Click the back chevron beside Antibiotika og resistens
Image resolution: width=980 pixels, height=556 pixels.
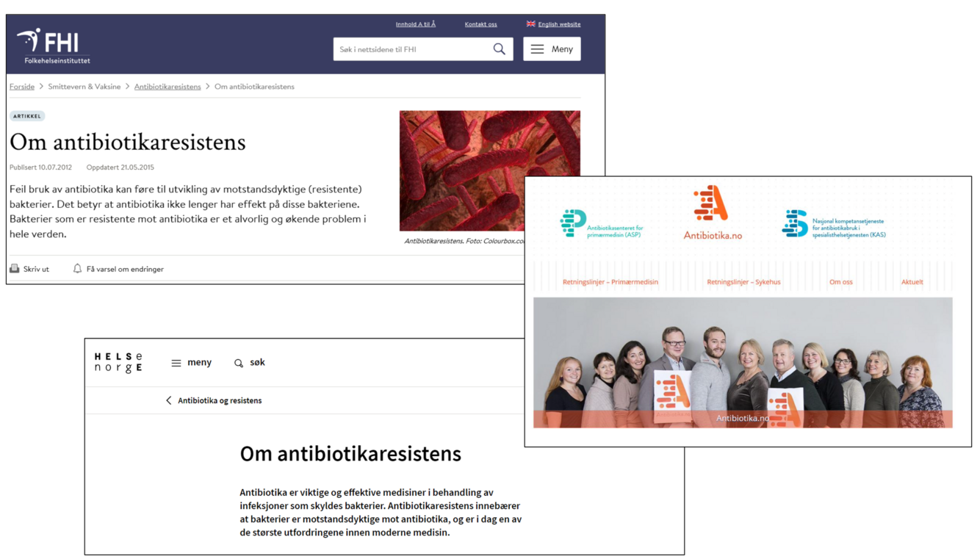click(x=169, y=400)
